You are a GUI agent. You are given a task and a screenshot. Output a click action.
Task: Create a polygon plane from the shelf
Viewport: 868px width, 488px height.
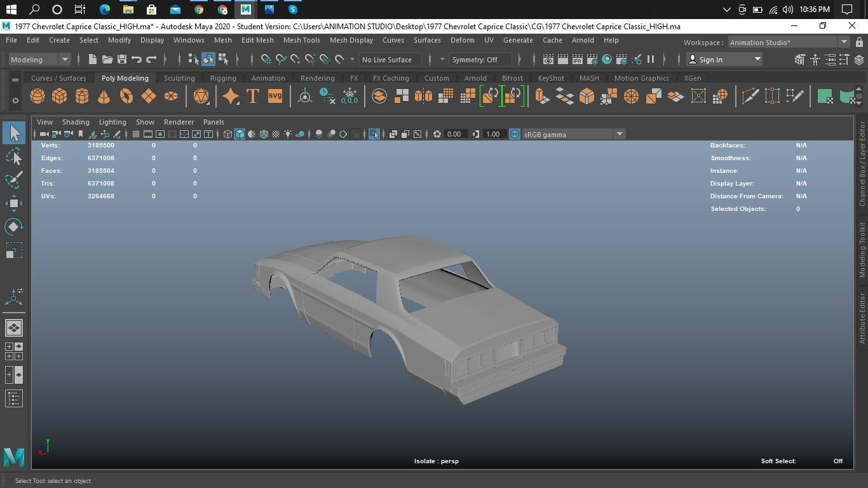coord(149,96)
